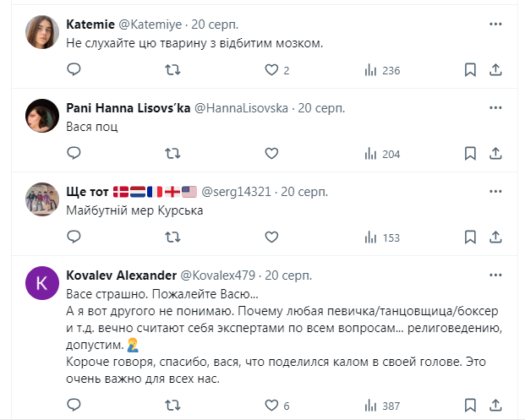The height and width of the screenshot is (420, 525).
Task: View the 387 views analytics on Kovalev's tweet
Action: [382, 406]
